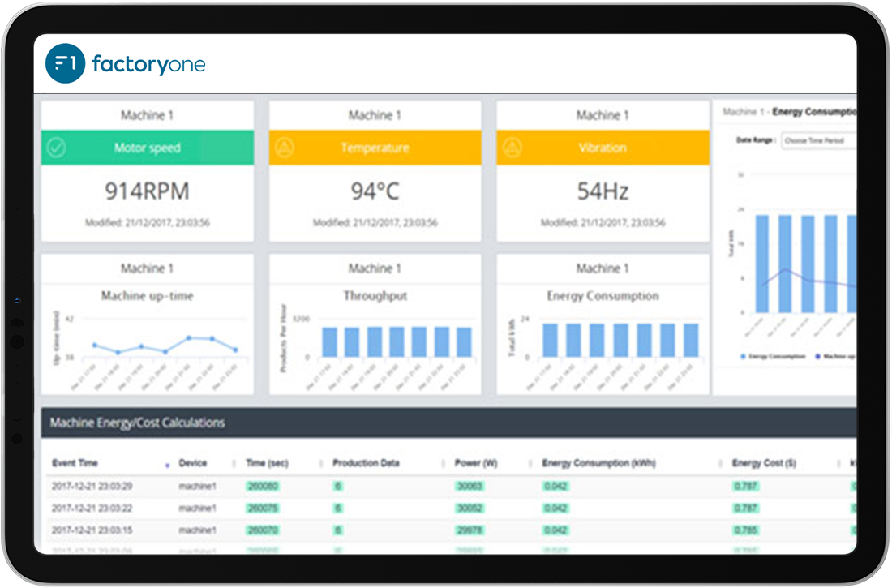The height and width of the screenshot is (588, 892).
Task: Click time value 260075 cell
Action: (262, 508)
